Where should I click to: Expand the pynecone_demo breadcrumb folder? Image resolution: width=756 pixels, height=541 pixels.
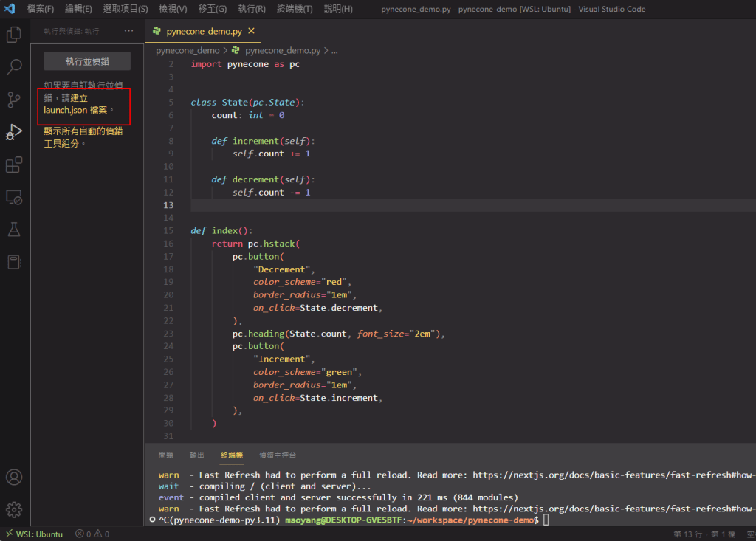(188, 51)
